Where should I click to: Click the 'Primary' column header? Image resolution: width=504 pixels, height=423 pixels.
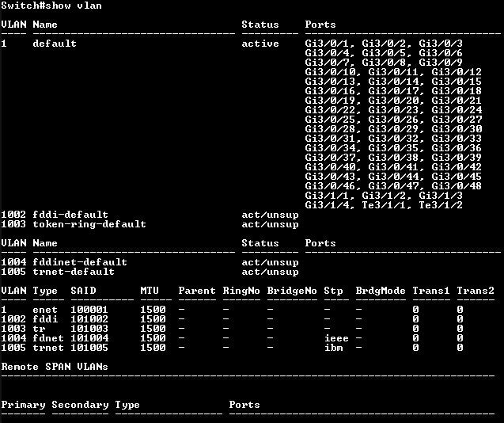pyautogui.click(x=23, y=405)
